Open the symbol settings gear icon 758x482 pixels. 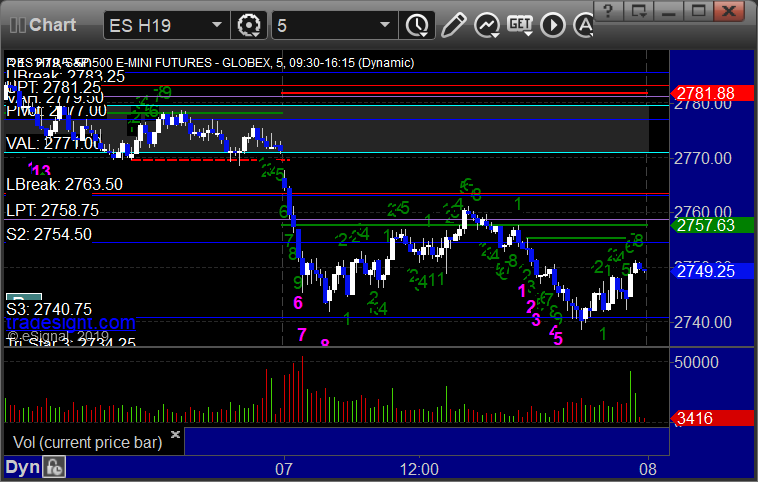click(248, 25)
